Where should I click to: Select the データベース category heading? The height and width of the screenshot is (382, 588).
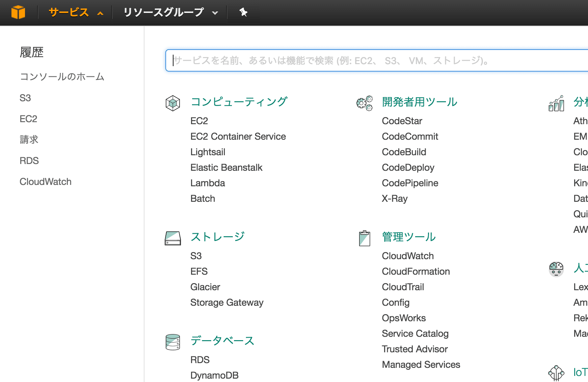222,341
